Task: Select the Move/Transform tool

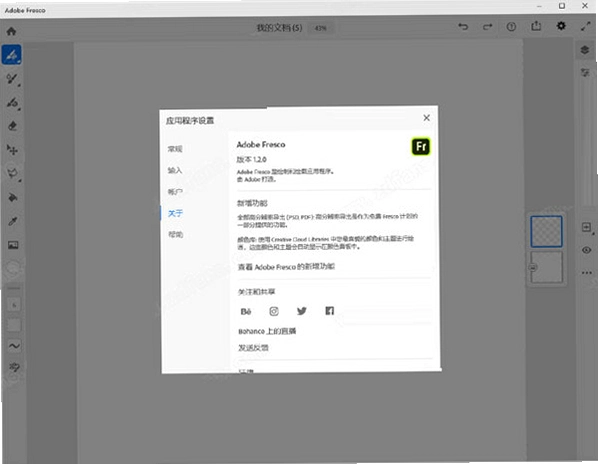Action: pyautogui.click(x=12, y=150)
